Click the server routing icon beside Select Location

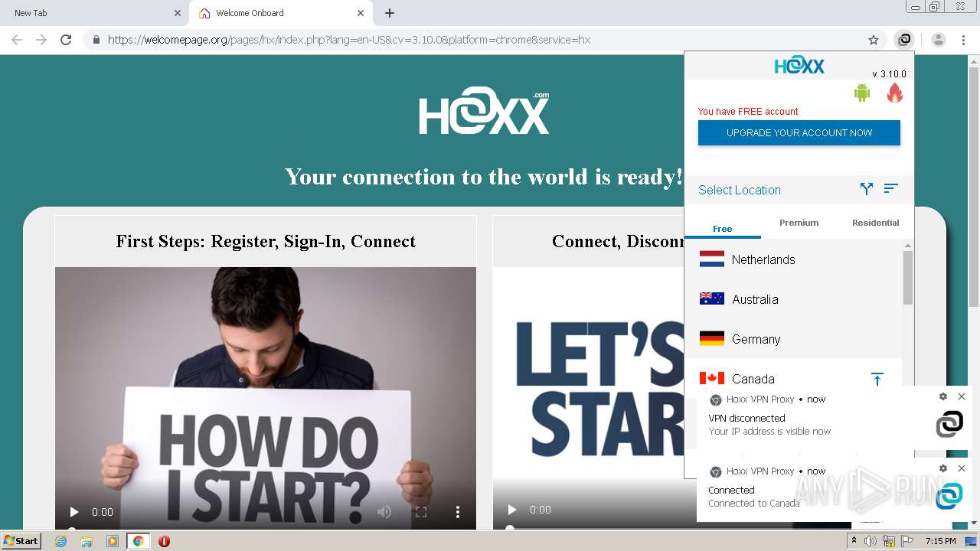pyautogui.click(x=867, y=188)
